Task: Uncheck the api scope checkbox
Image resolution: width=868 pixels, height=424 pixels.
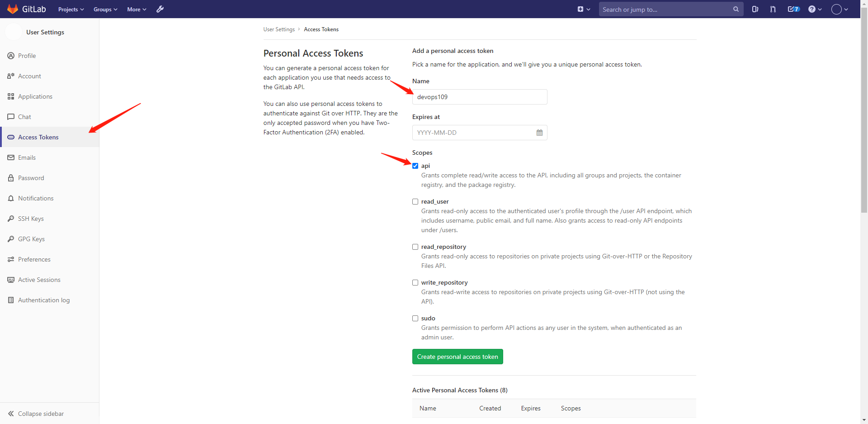Action: coord(415,166)
